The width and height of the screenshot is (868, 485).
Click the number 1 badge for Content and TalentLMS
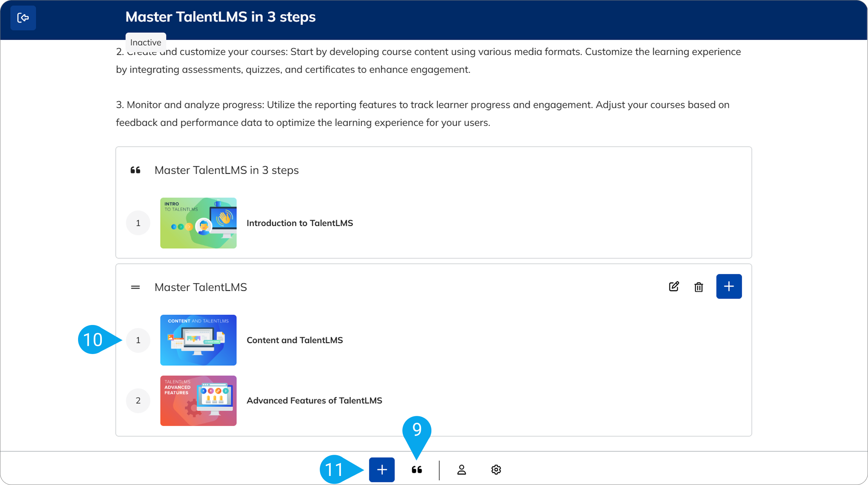[138, 340]
